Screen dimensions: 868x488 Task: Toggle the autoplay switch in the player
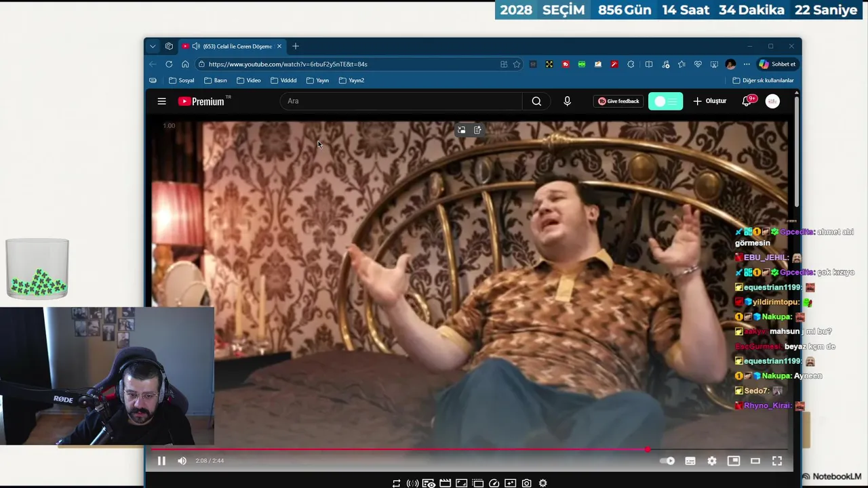point(667,461)
